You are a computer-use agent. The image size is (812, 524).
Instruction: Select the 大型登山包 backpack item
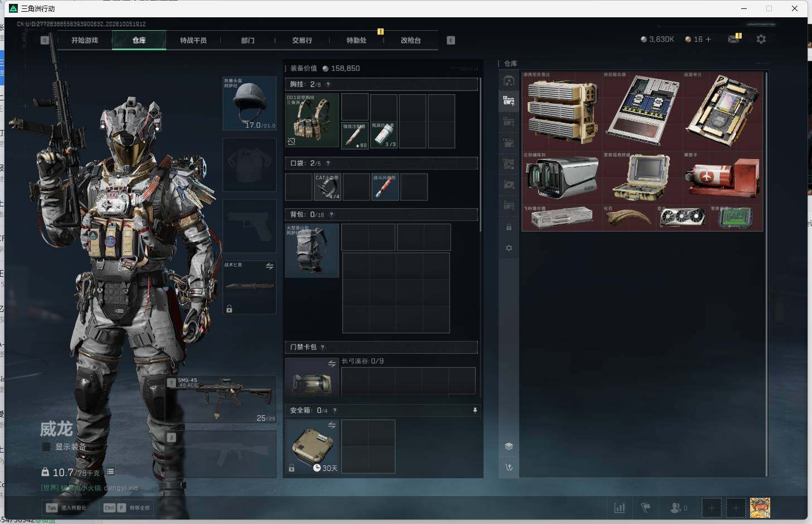point(312,251)
